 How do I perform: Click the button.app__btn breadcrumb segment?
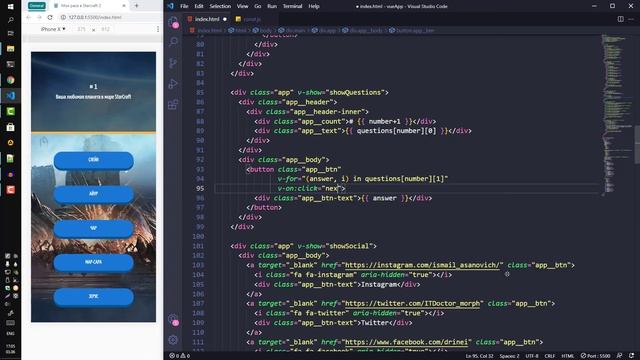(412, 31)
